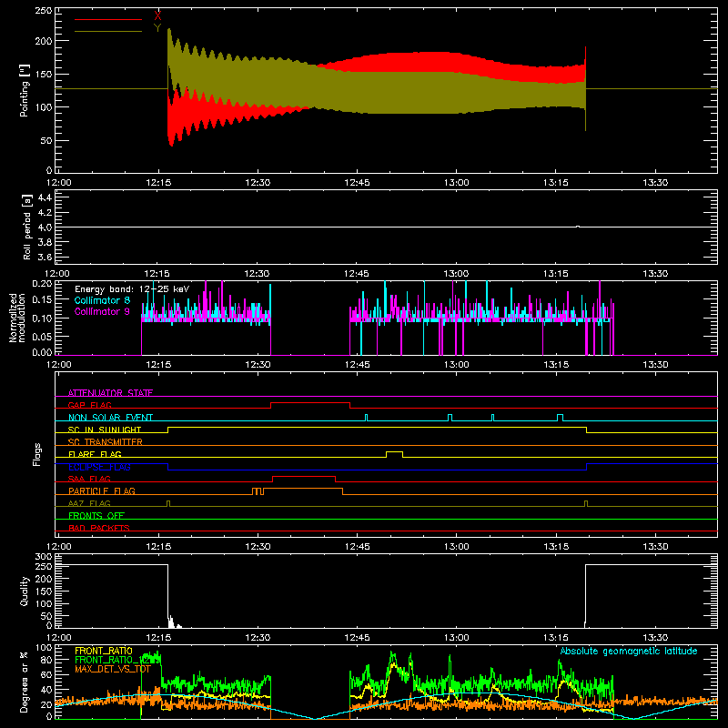Select the BAD_PACKETS label
Screen dimensions: 728x728
pyautogui.click(x=99, y=528)
